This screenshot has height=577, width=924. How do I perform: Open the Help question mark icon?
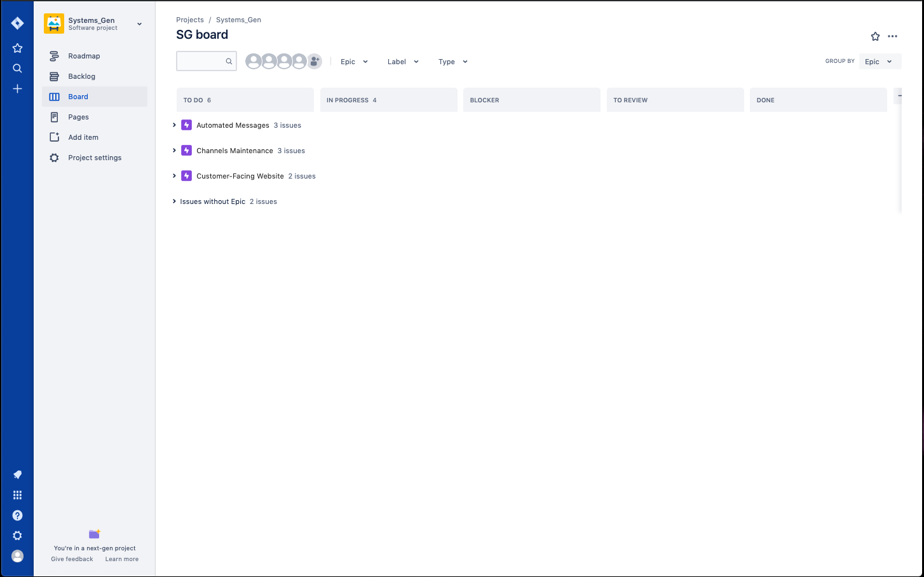tap(17, 515)
